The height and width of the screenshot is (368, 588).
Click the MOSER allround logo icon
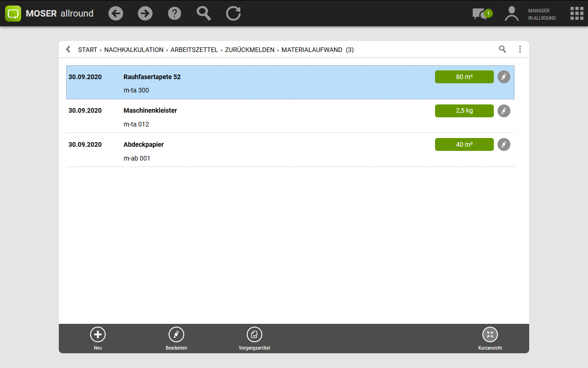pos(13,13)
